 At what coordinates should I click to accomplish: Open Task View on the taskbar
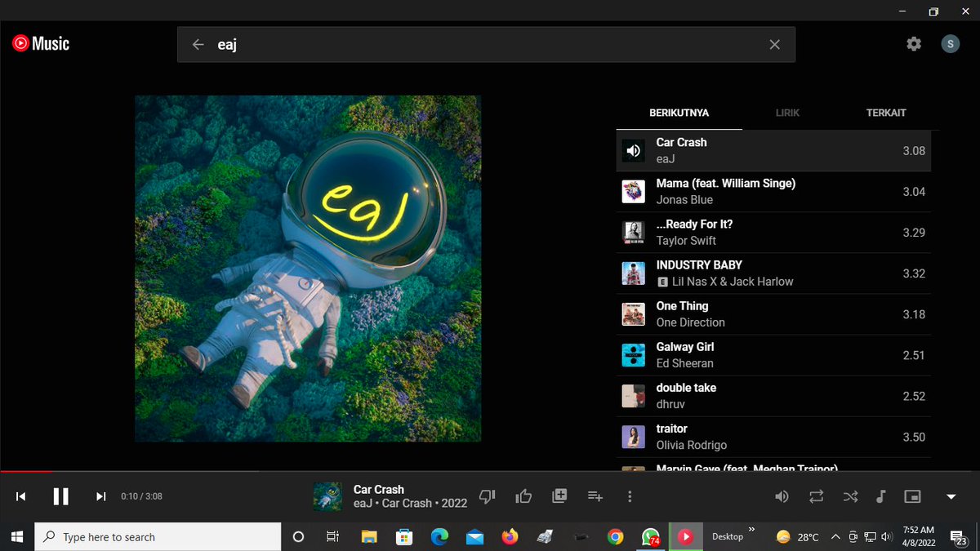[332, 536]
